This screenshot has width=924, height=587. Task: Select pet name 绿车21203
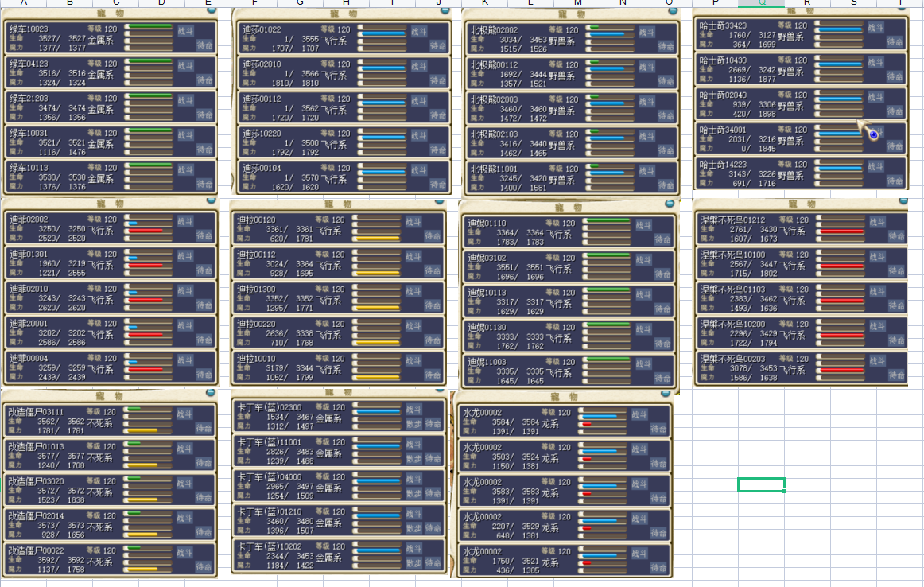click(x=29, y=99)
